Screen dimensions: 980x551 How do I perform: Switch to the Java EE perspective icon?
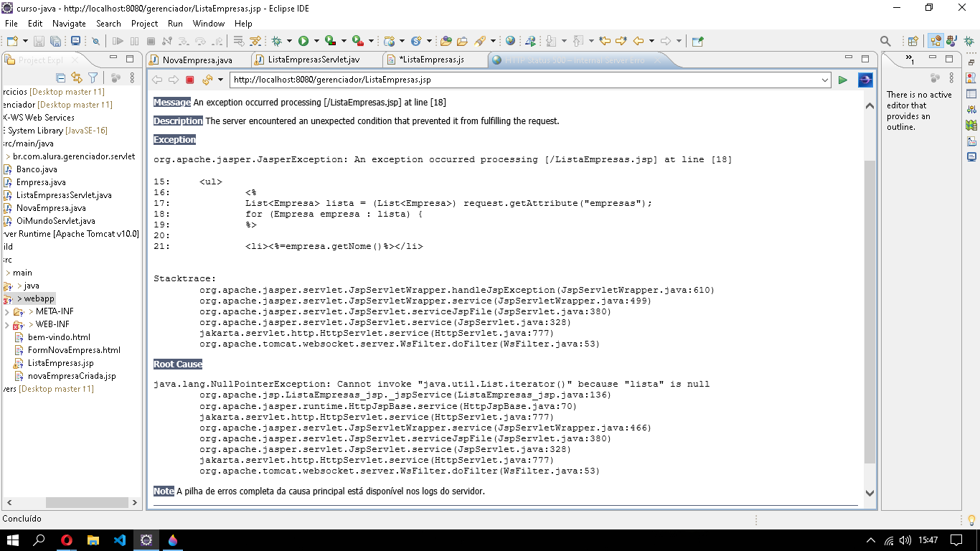[x=935, y=42]
